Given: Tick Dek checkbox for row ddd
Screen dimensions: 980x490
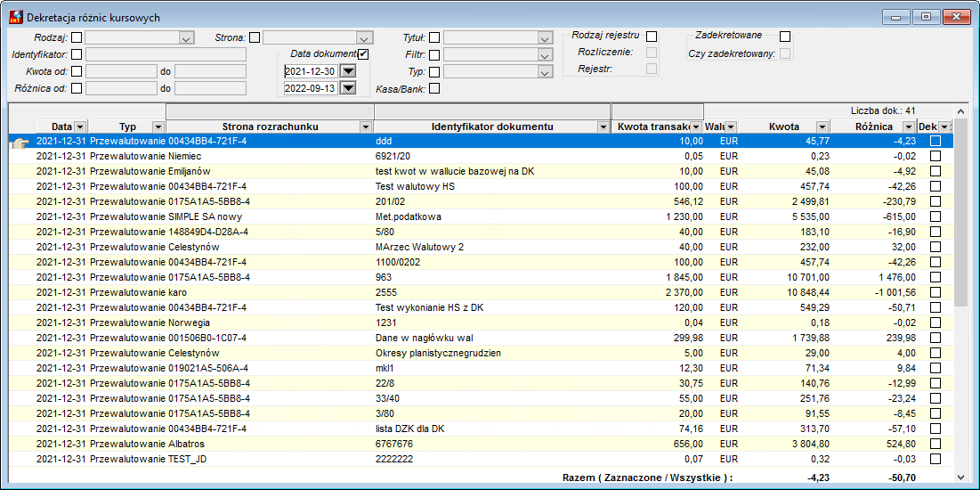Looking at the screenshot, I should (935, 142).
